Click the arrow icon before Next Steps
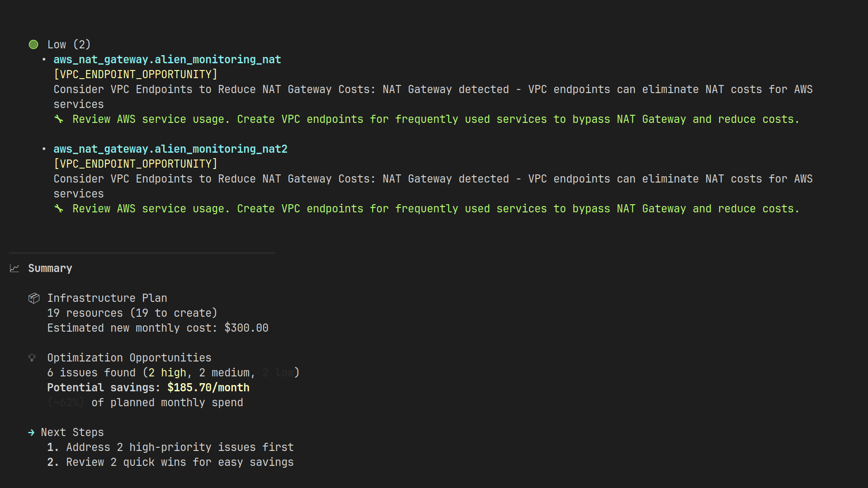 tap(31, 432)
